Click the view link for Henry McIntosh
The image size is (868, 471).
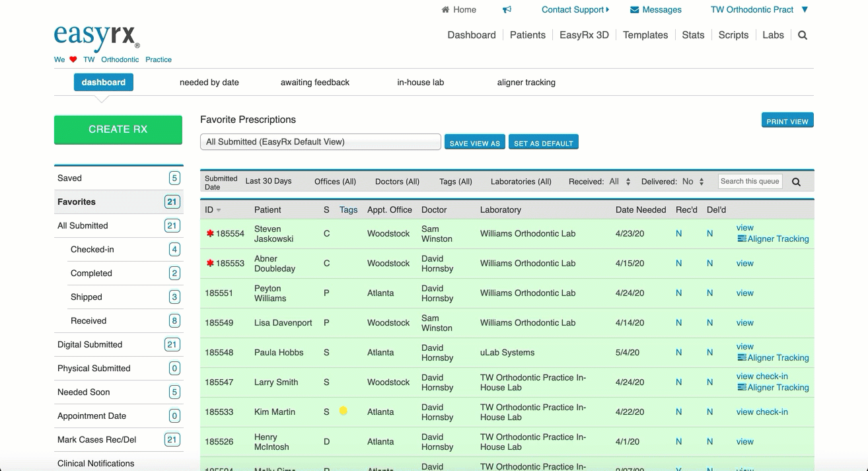tap(745, 441)
